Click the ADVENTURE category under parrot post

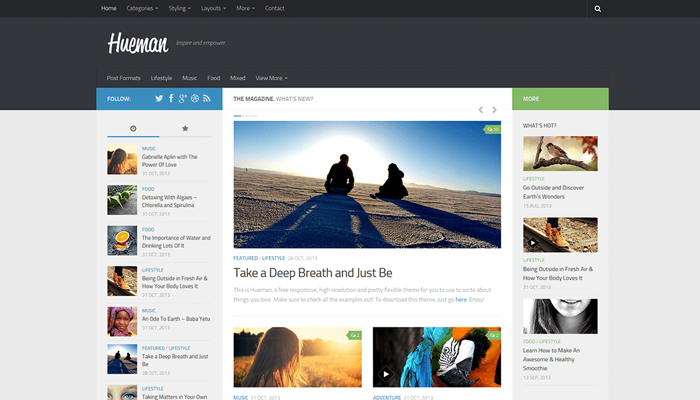(387, 397)
